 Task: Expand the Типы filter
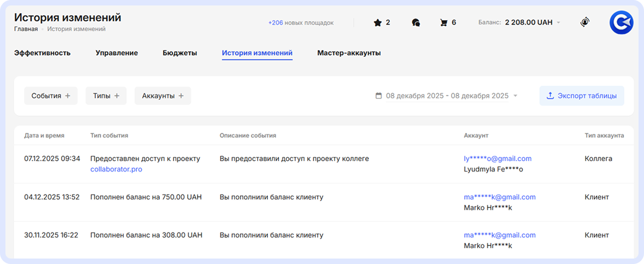(106, 96)
